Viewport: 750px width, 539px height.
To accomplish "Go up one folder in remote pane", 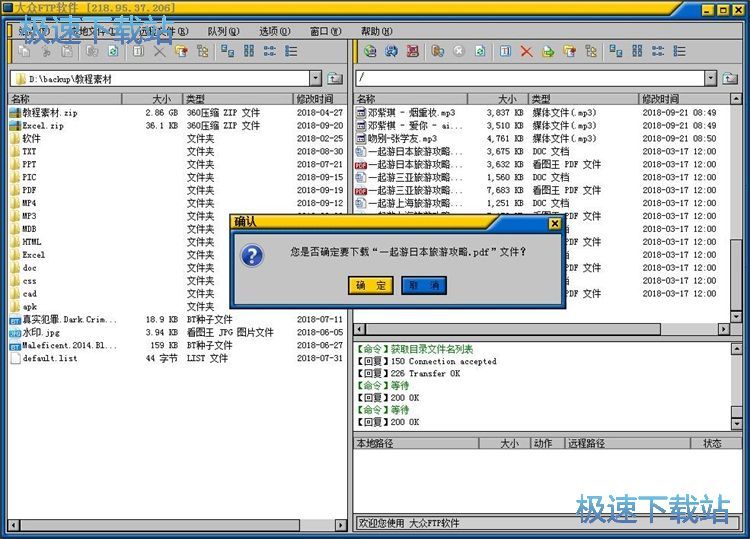I will coord(730,78).
